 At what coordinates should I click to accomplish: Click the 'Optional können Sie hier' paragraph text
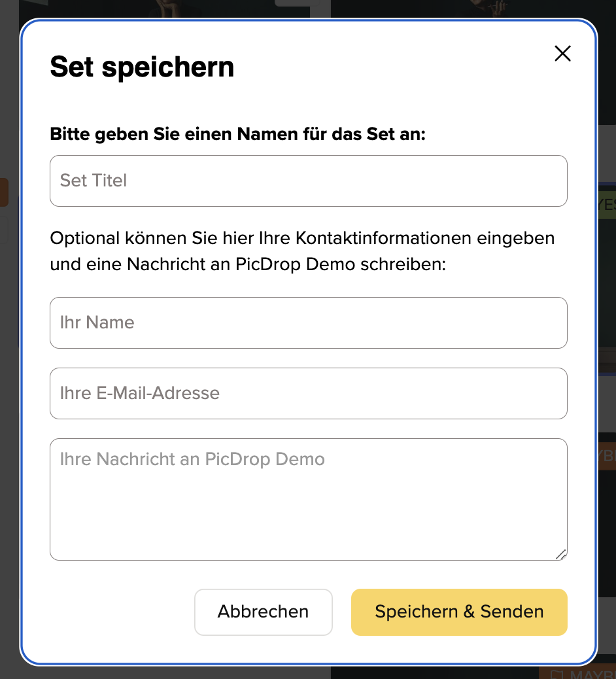tap(302, 251)
